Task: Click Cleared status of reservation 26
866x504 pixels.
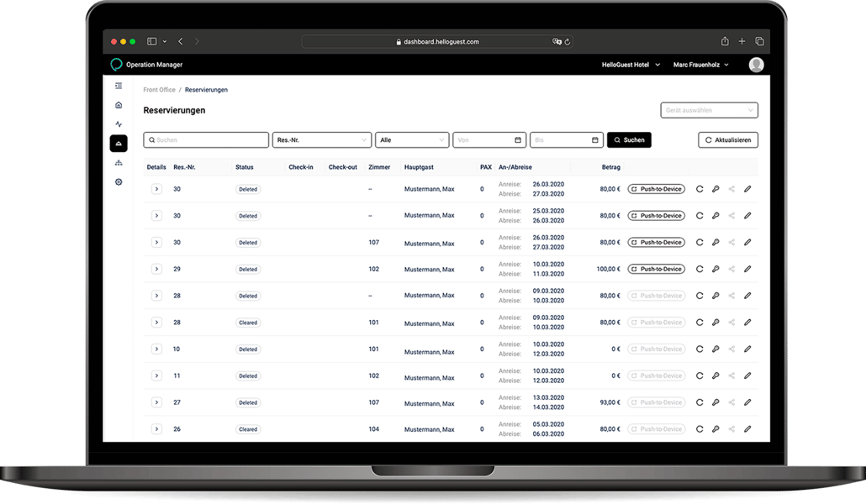Action: point(248,429)
